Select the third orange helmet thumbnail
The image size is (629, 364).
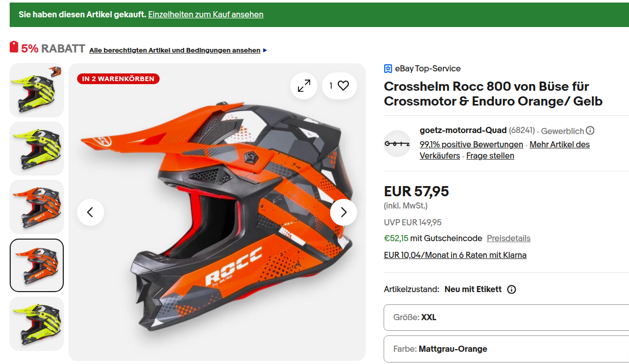coord(37,207)
